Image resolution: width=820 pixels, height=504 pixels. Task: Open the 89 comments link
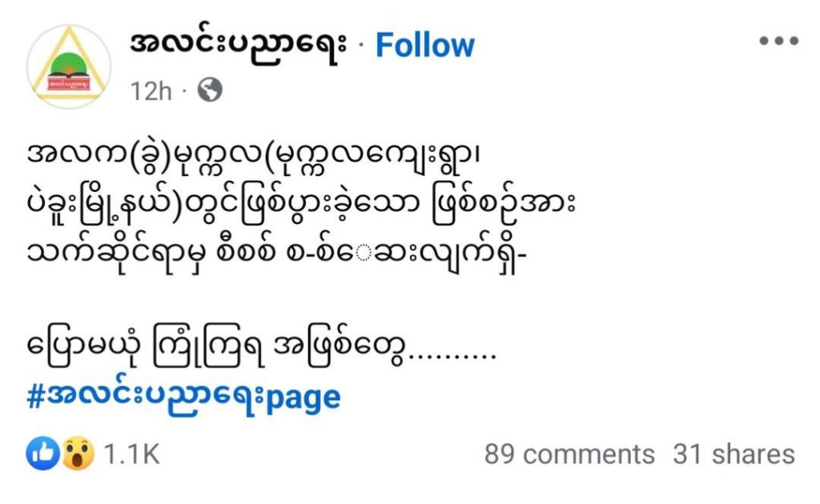pos(569,454)
